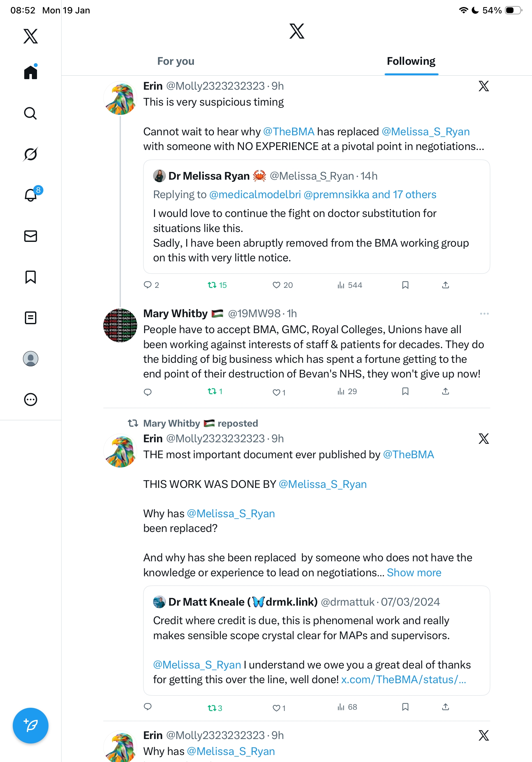Image resolution: width=532 pixels, height=762 pixels.
Task: Open Grok from the sidebar
Action: tap(31, 154)
